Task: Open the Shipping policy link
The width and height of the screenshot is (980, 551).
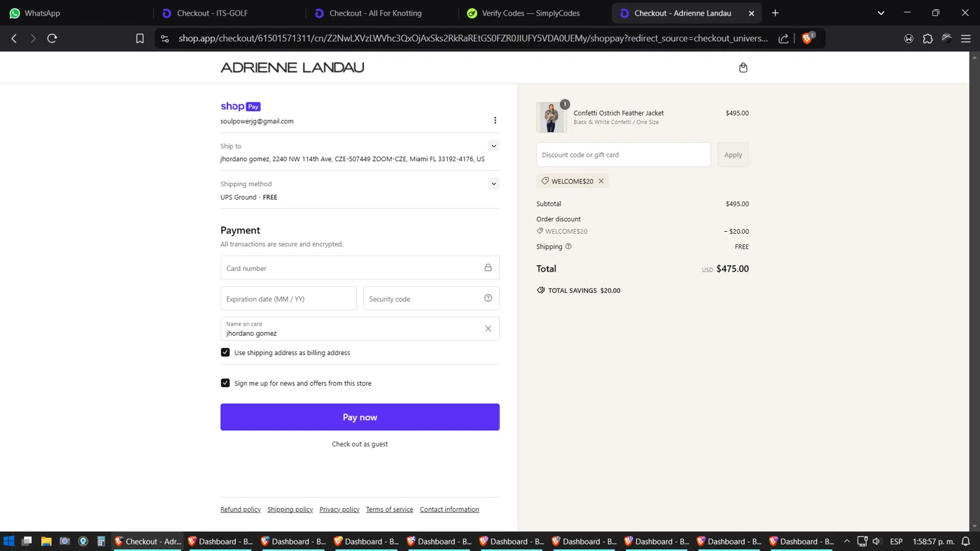Action: pyautogui.click(x=290, y=509)
